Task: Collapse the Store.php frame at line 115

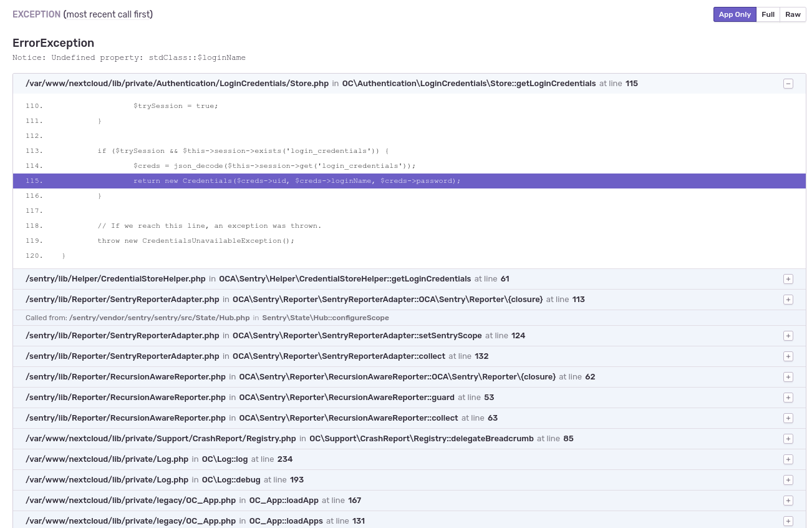Action: (788, 84)
